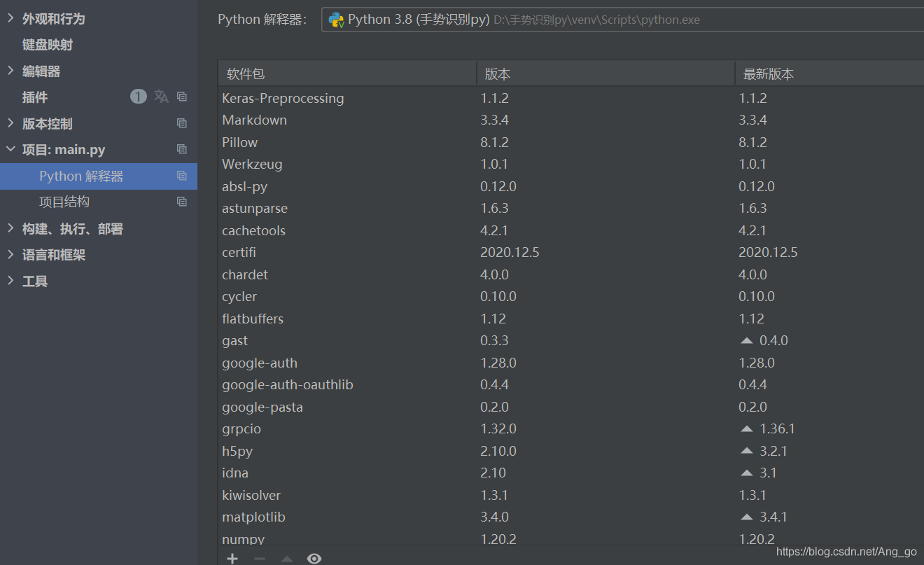The height and width of the screenshot is (565, 924).
Task: Open the Python 解释器 dropdown selector
Action: click(623, 20)
